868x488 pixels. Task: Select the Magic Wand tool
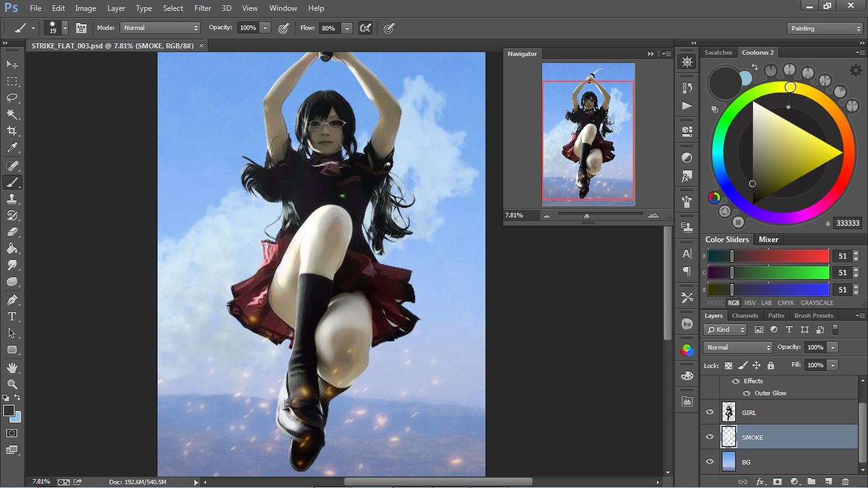pos(12,114)
